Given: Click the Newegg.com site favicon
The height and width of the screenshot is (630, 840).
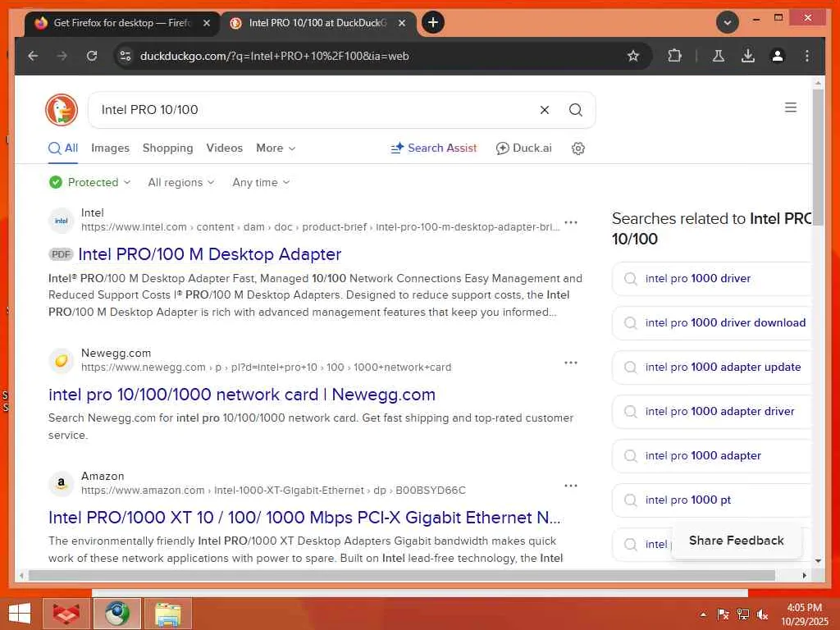Looking at the screenshot, I should click(61, 361).
